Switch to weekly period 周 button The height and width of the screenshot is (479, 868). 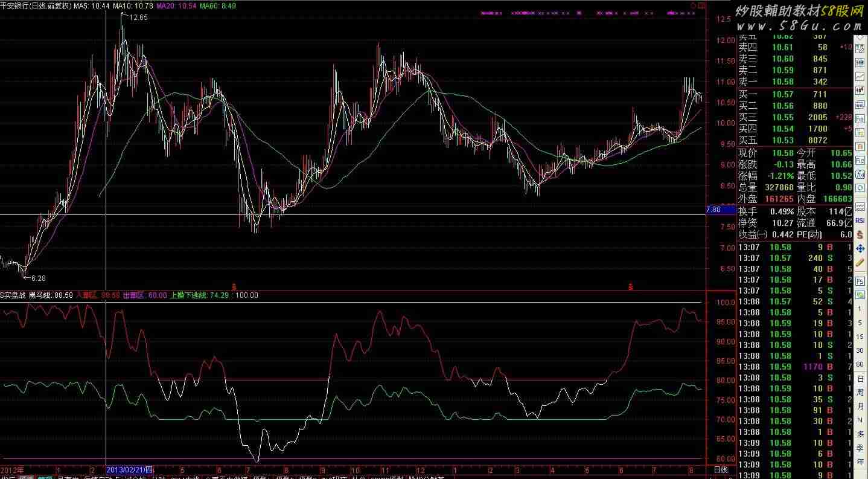(860, 391)
